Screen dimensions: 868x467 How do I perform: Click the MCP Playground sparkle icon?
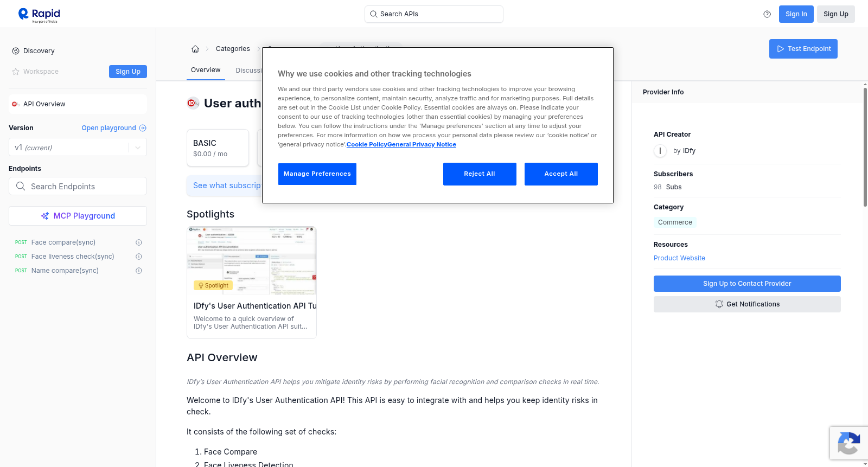[45, 216]
